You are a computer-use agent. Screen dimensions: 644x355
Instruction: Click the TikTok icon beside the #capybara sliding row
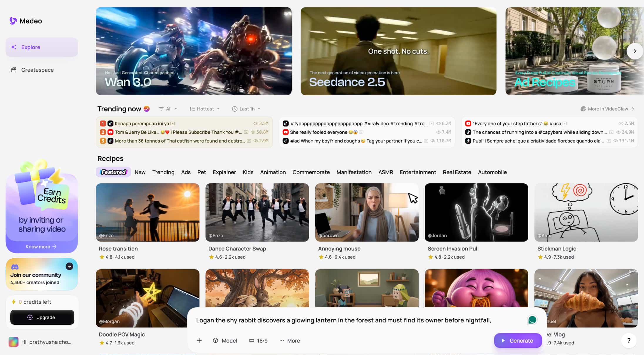pyautogui.click(x=468, y=132)
